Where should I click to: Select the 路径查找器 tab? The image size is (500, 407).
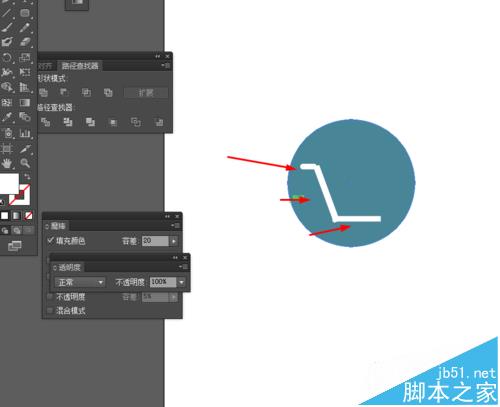coord(80,66)
